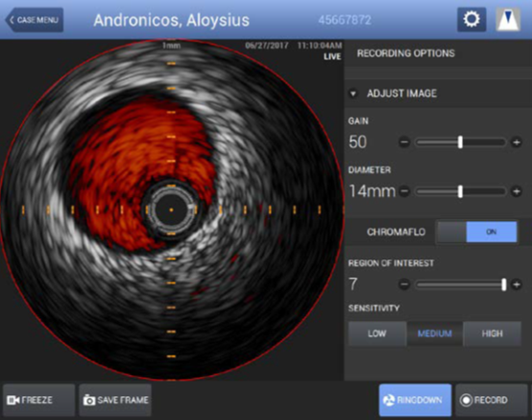532x420 pixels.
Task: Toggle the ChromaFlo switch
Action: pos(476,232)
